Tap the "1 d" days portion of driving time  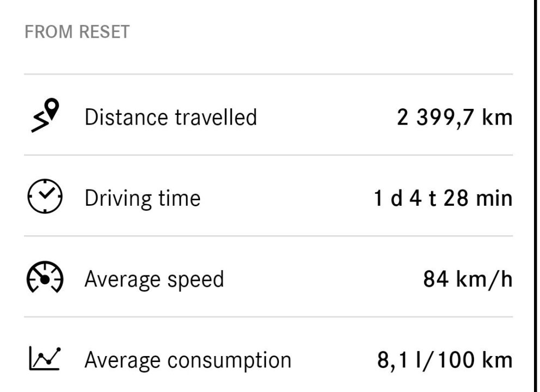(x=388, y=198)
